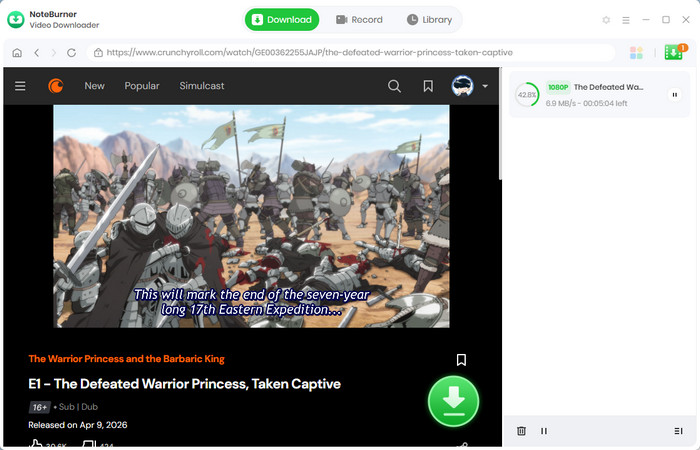
Task: Go to the browser home page
Action: [17, 53]
